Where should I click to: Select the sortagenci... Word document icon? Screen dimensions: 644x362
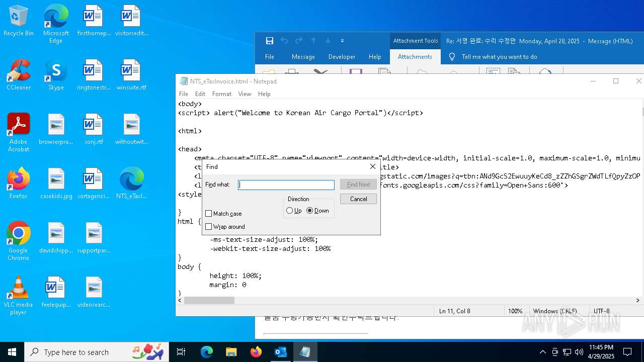coord(94,184)
